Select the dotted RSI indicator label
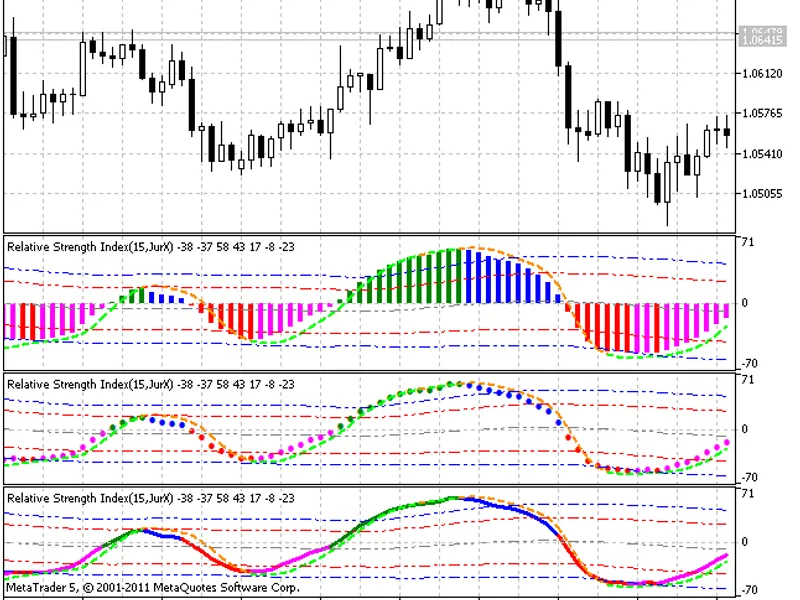The width and height of the screenshot is (800, 600). click(151, 384)
